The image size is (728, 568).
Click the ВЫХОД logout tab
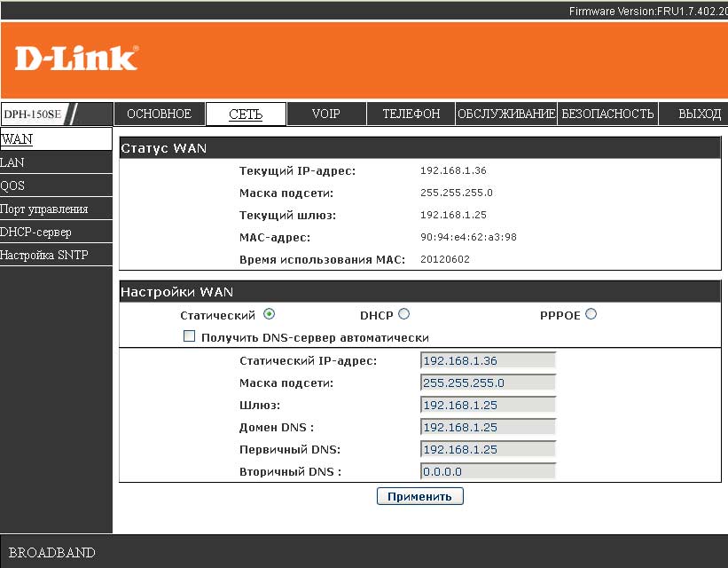[699, 114]
